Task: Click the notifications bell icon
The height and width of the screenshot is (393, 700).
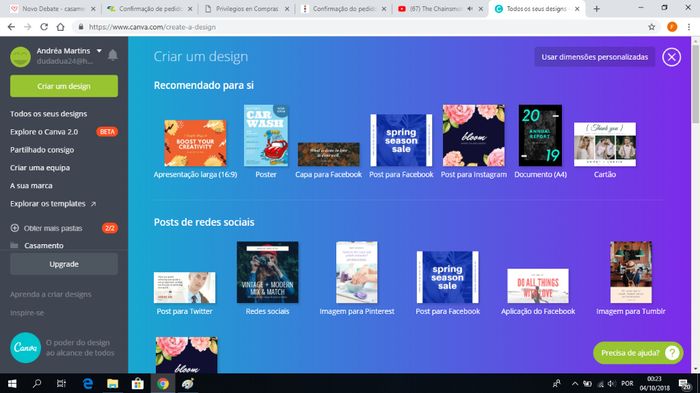Action: pyautogui.click(x=112, y=55)
